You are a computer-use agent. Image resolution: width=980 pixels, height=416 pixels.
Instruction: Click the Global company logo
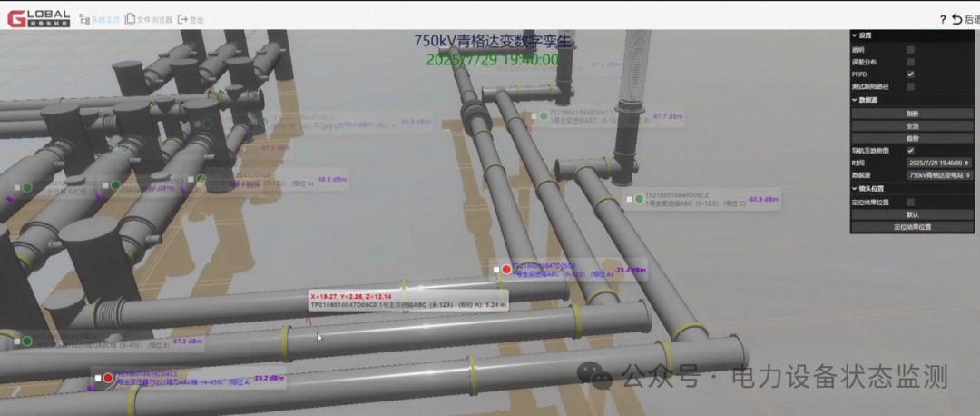(x=39, y=18)
